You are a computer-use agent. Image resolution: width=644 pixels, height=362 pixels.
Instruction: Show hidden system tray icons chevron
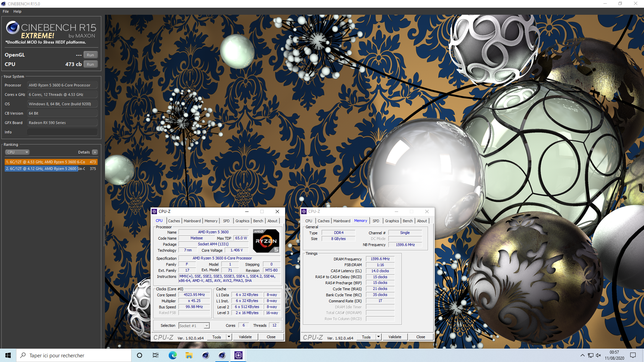pyautogui.click(x=582, y=355)
